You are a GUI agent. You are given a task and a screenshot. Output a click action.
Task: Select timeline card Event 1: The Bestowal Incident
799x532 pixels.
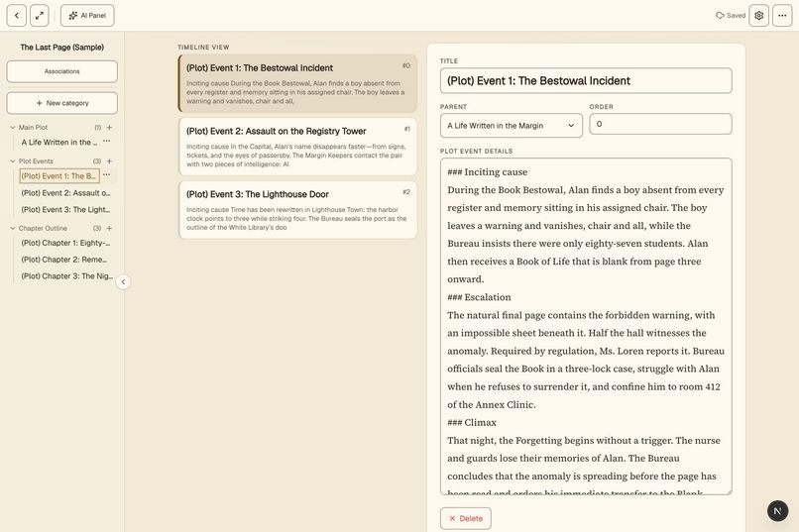(x=297, y=83)
